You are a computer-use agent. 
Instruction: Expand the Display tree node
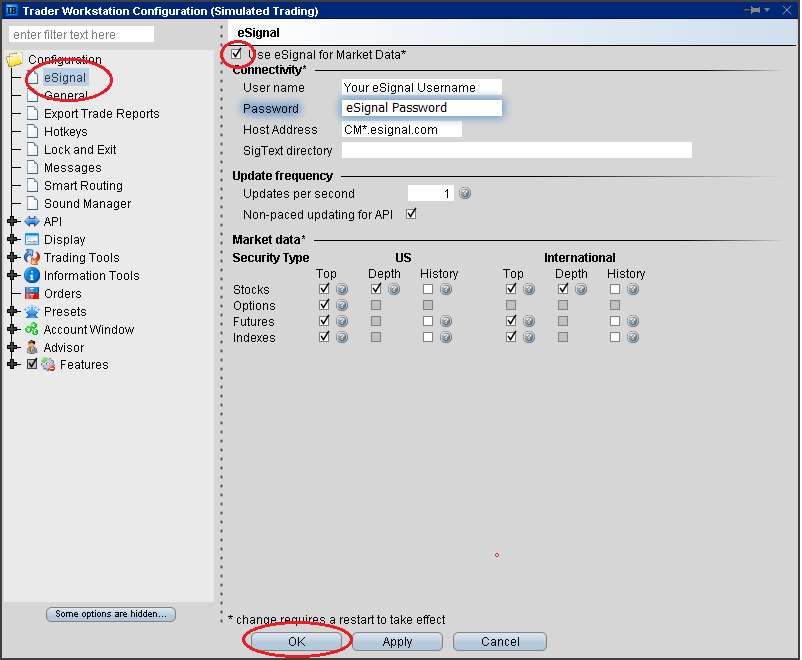(12, 239)
